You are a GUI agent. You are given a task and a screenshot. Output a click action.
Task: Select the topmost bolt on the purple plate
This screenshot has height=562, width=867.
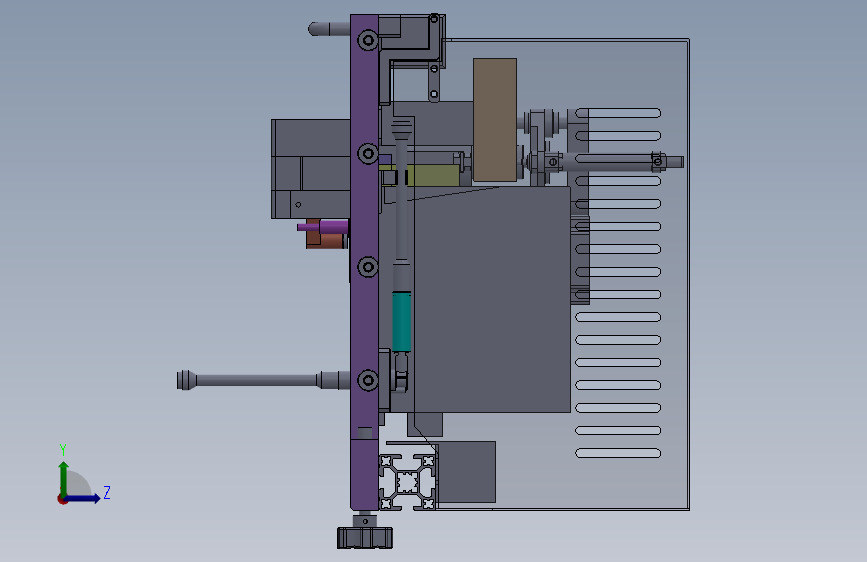[368, 40]
